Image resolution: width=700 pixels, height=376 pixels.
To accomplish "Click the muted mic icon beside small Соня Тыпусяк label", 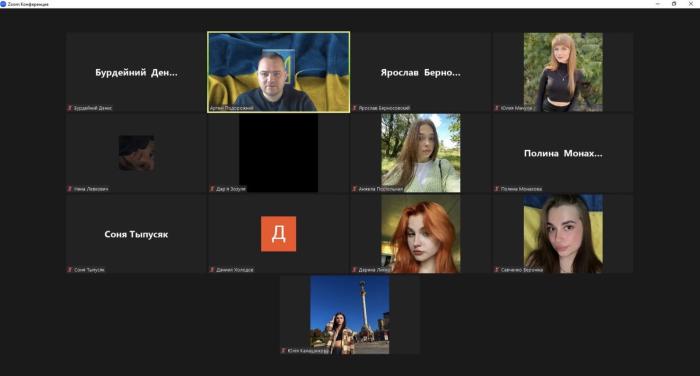I will pos(70,270).
